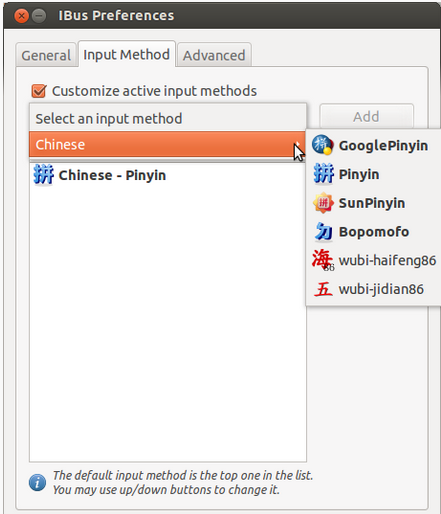Uncheck Customize active input methods
441x514 pixels.
click(x=39, y=91)
